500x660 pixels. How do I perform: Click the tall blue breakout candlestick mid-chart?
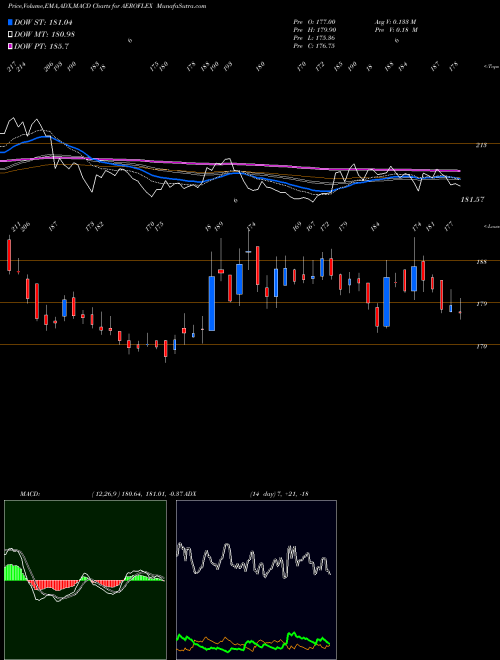click(212, 303)
